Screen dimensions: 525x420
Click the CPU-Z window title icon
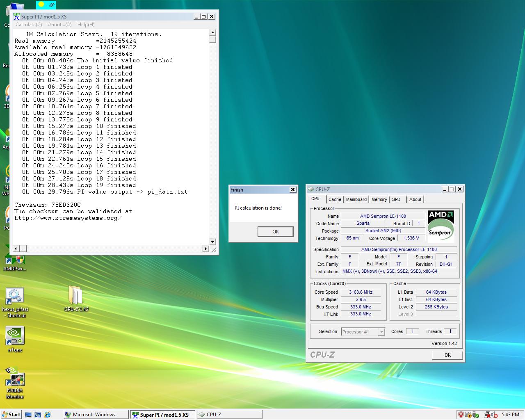(311, 189)
